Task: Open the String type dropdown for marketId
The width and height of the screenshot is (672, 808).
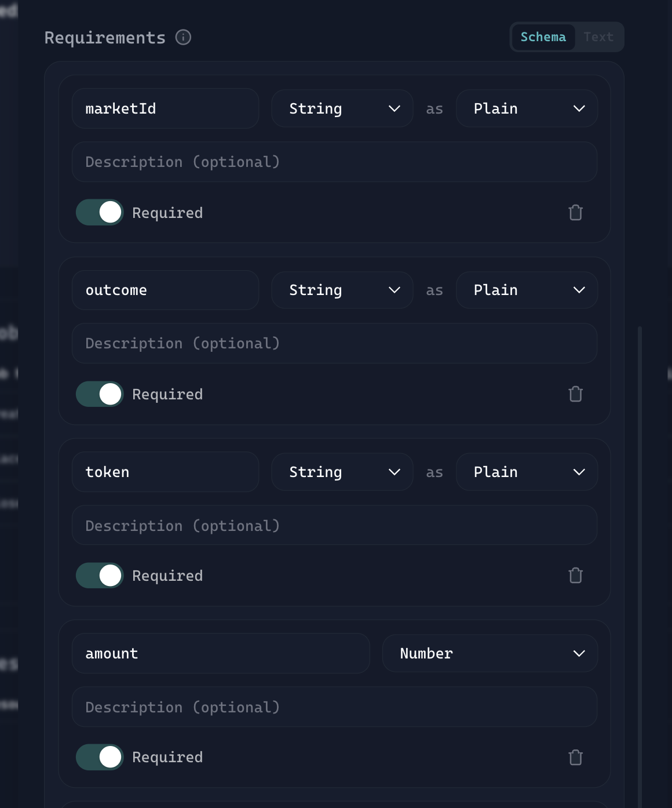Action: coord(342,108)
